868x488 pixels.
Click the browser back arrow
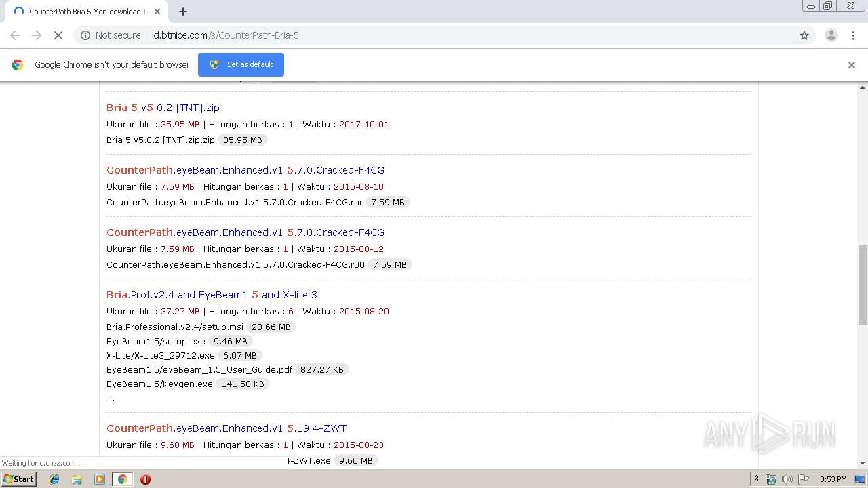point(15,35)
